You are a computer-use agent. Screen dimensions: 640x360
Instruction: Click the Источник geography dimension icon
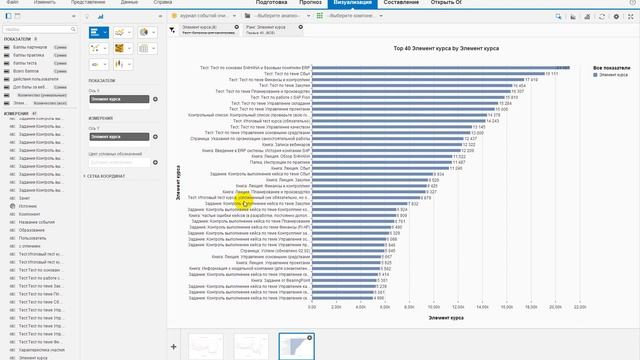pos(12,206)
